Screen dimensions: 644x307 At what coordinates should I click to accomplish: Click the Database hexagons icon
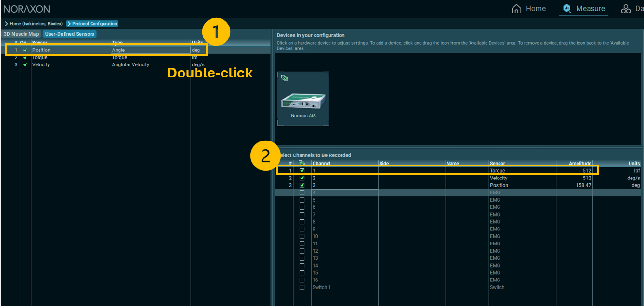pos(626,9)
